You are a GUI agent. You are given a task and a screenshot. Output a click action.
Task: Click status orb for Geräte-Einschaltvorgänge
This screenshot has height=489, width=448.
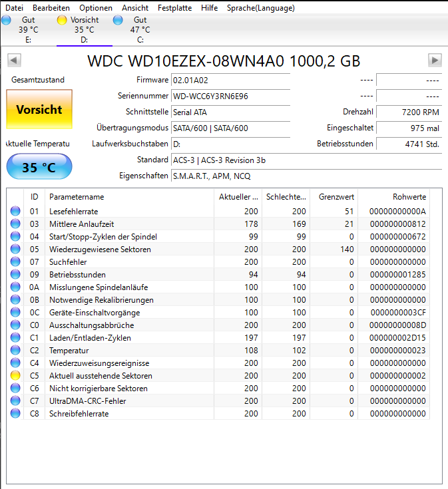[15, 312]
